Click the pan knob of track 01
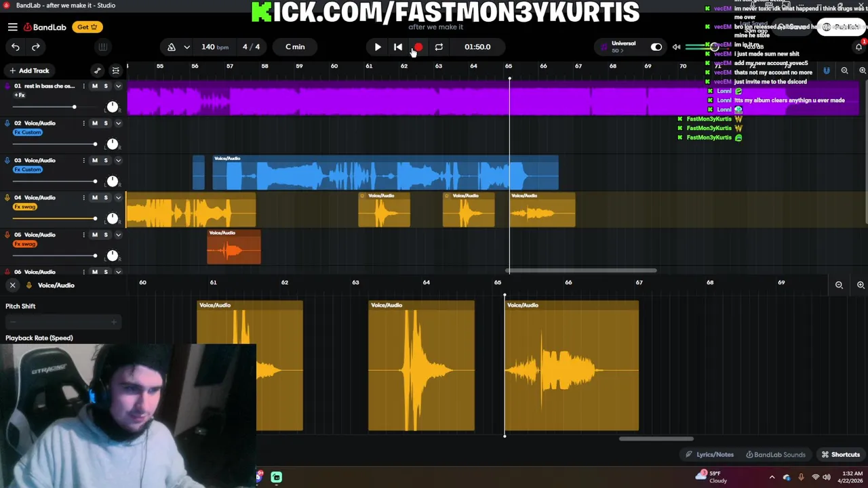868x488 pixels. (113, 107)
